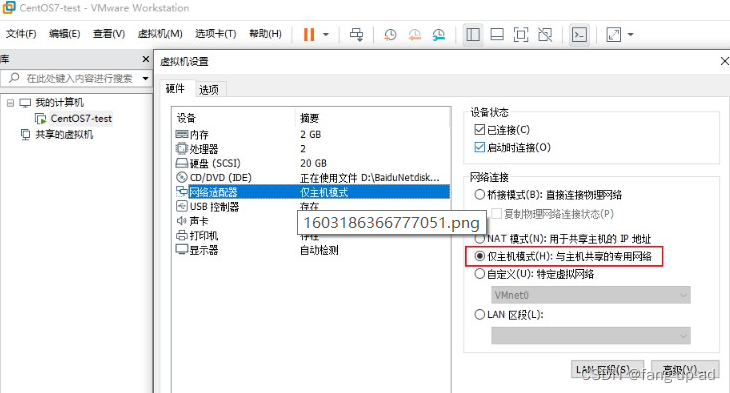Select 我的计算机 in the library tree
This screenshot has height=393, width=730.
[x=60, y=102]
